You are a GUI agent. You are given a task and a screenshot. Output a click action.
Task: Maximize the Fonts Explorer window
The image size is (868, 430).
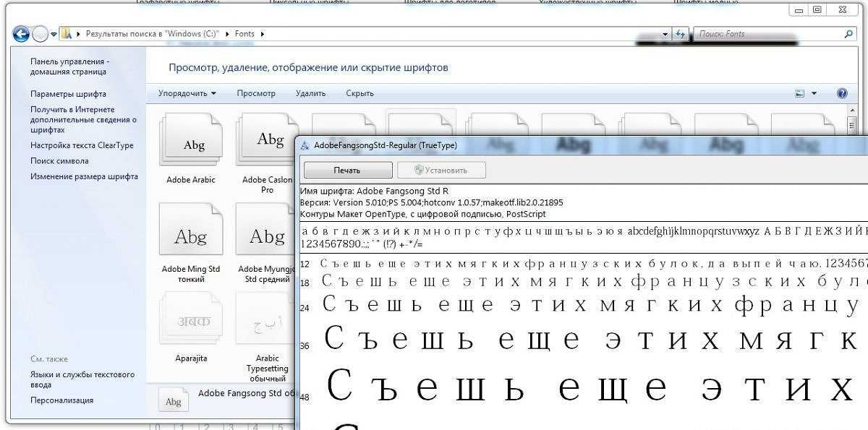tap(817, 10)
